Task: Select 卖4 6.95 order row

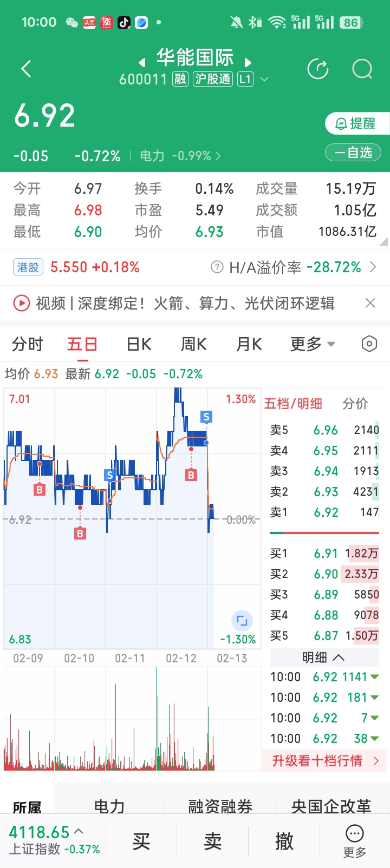Action: click(324, 451)
